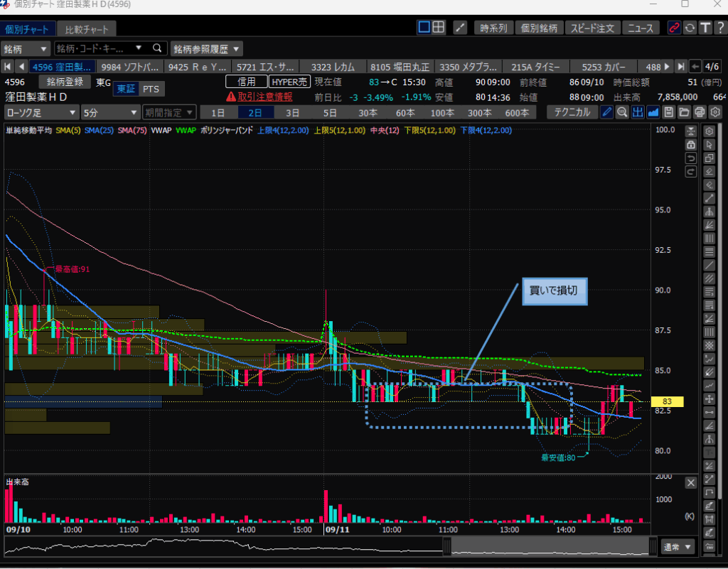Click the 銘柄・コード search input field

coord(101,49)
